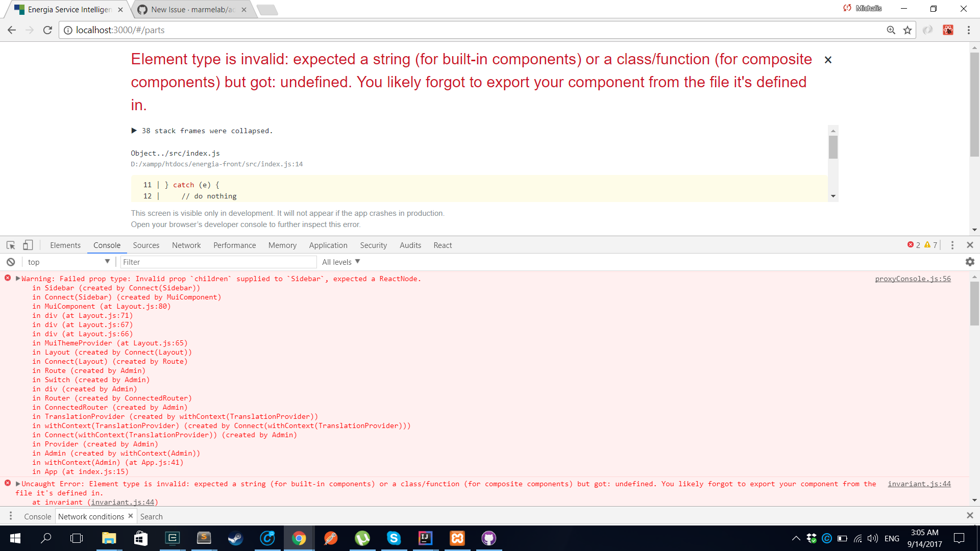Open XAMPP from the taskbar
This screenshot has height=551, width=980.
(x=458, y=538)
